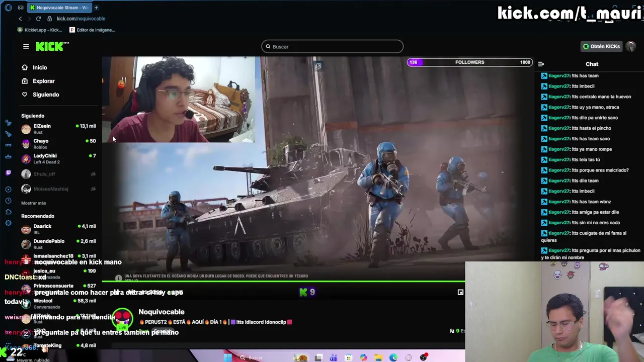This screenshot has height=362, width=644.
Task: Click the green stream loading bar
Action: pyautogui.click(x=283, y=281)
